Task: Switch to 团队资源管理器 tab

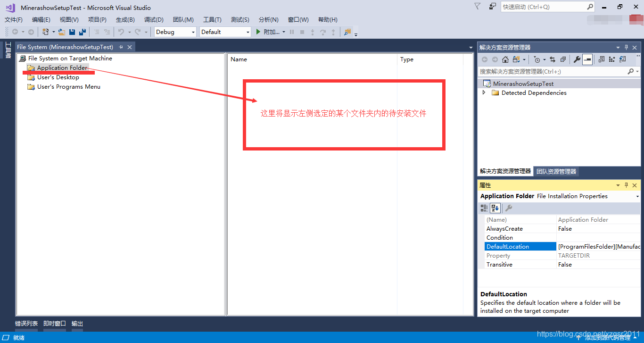Action: (x=556, y=172)
